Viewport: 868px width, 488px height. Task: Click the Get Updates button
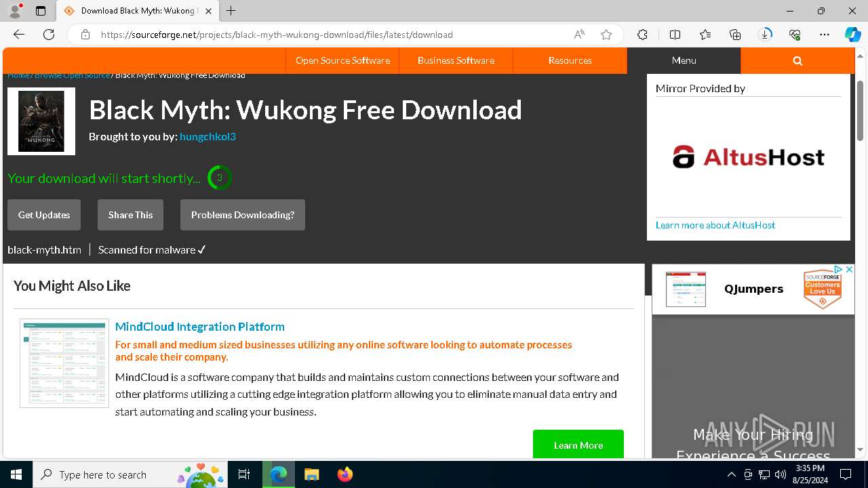click(x=44, y=215)
